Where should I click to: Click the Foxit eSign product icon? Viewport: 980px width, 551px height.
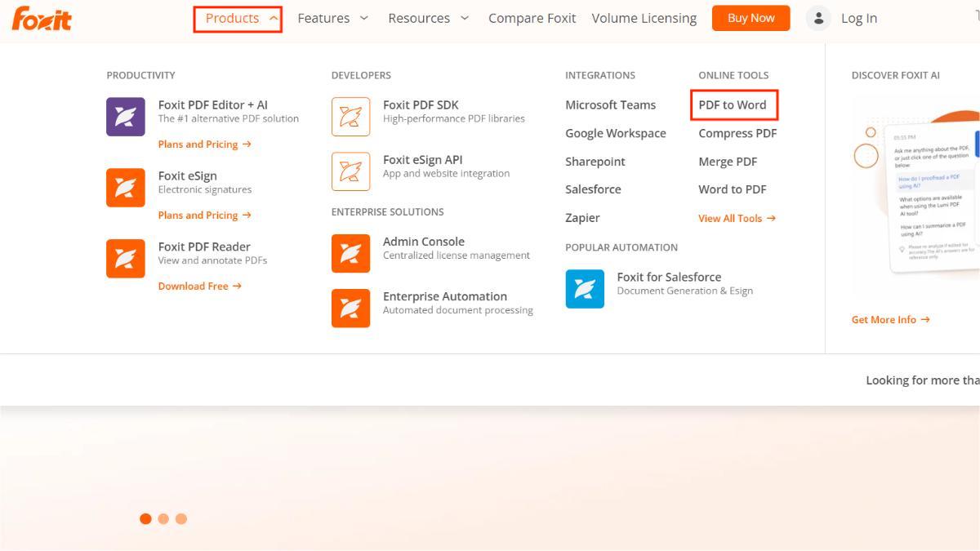[126, 188]
